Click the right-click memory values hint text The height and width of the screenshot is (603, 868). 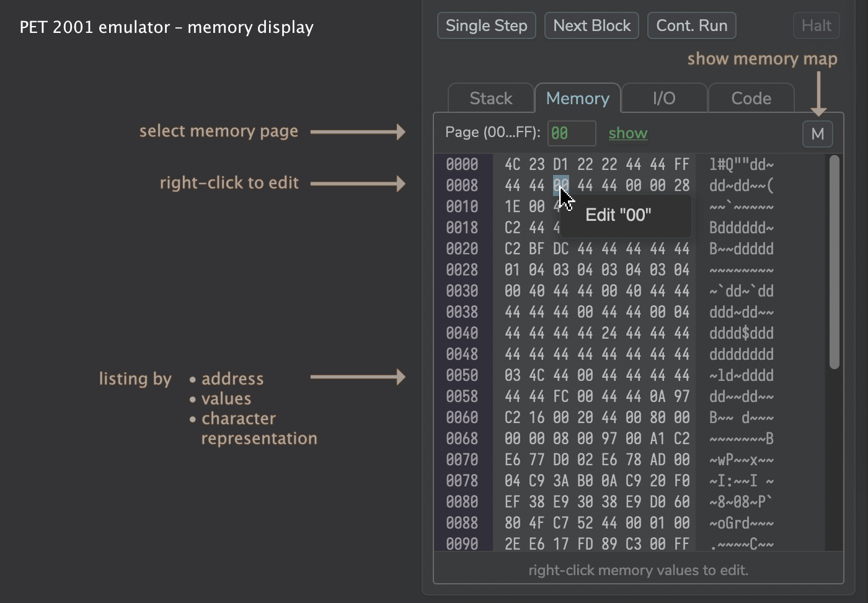(638, 570)
